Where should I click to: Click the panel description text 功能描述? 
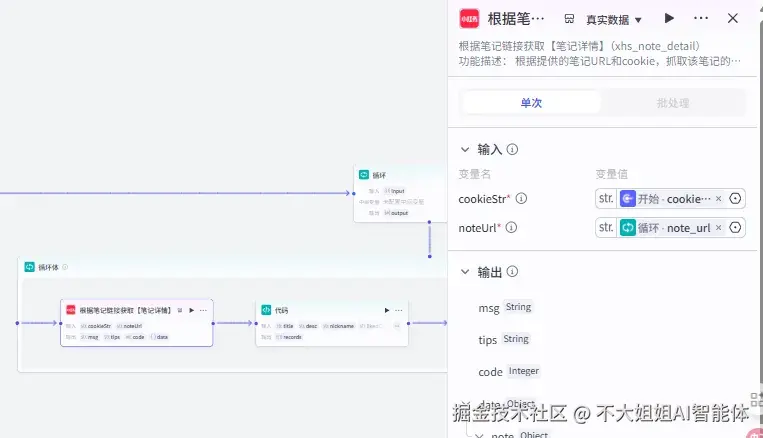[x=600, y=61]
